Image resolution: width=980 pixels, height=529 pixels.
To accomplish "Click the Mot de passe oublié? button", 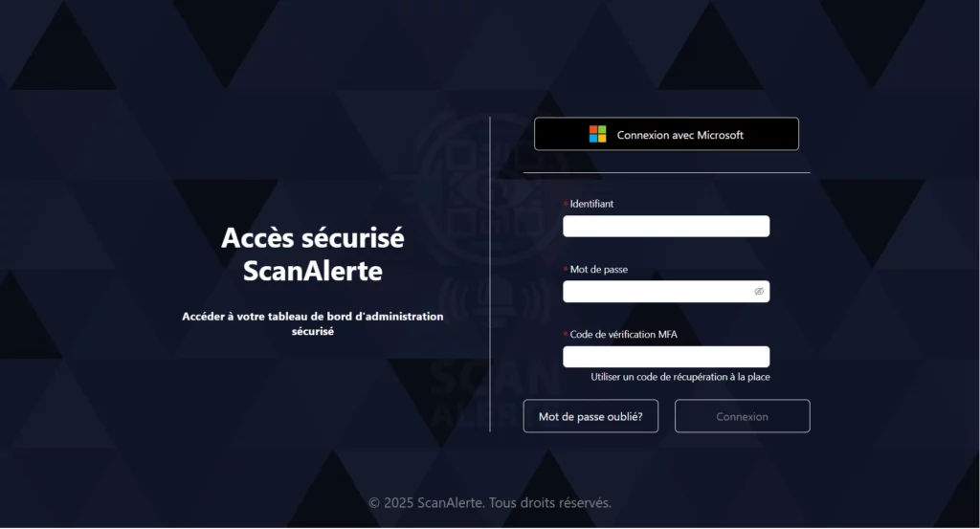I will [x=590, y=416].
